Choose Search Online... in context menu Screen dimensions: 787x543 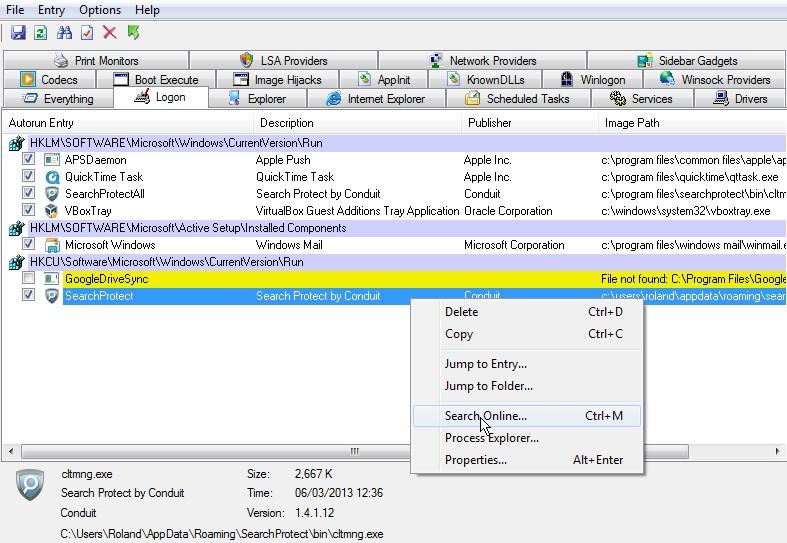[527, 416]
